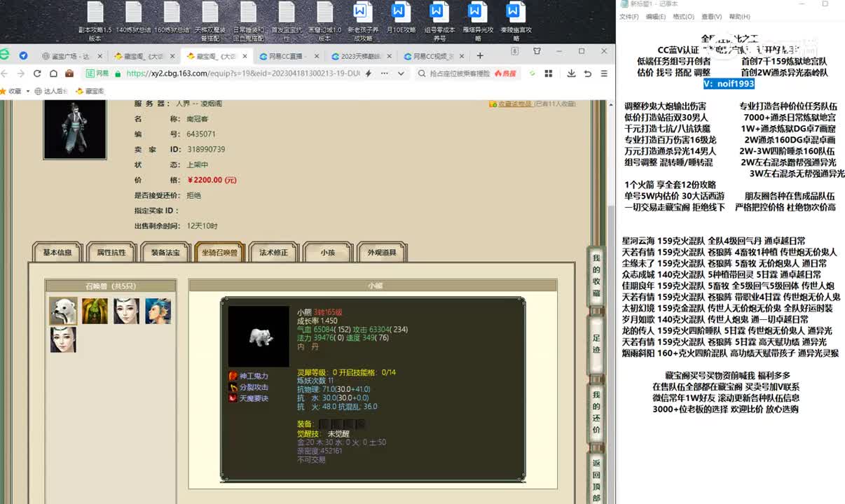Select the second-row female summon portrait
Viewport: 845px width, 504px height.
tap(63, 339)
